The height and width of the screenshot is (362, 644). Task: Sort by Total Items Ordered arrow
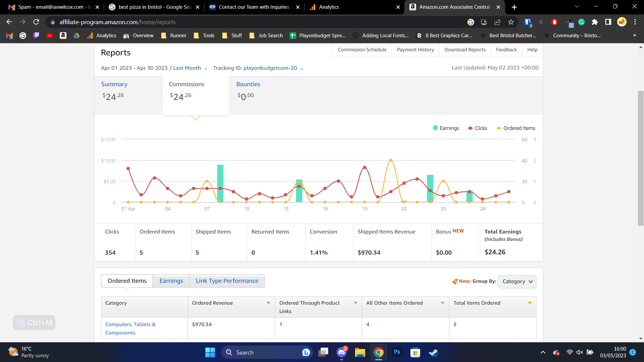[x=530, y=303]
